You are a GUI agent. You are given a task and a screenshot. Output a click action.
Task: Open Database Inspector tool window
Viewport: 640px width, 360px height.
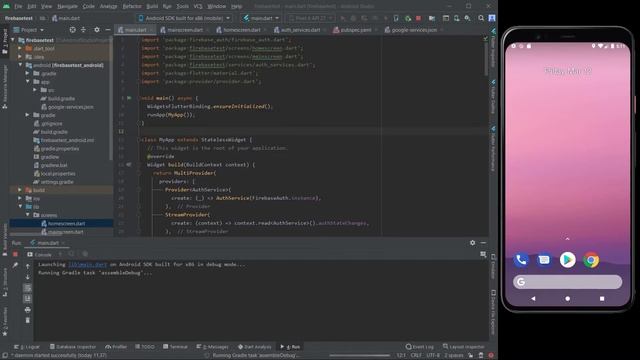73,347
